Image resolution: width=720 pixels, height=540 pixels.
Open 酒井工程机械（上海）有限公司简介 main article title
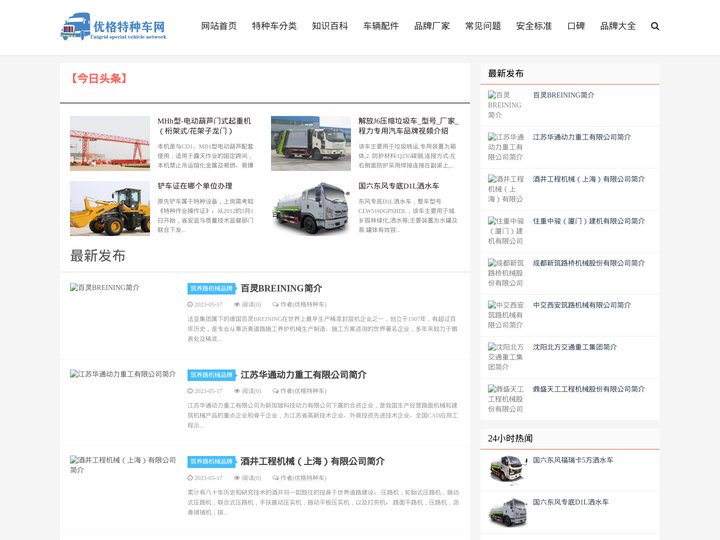[312, 461]
